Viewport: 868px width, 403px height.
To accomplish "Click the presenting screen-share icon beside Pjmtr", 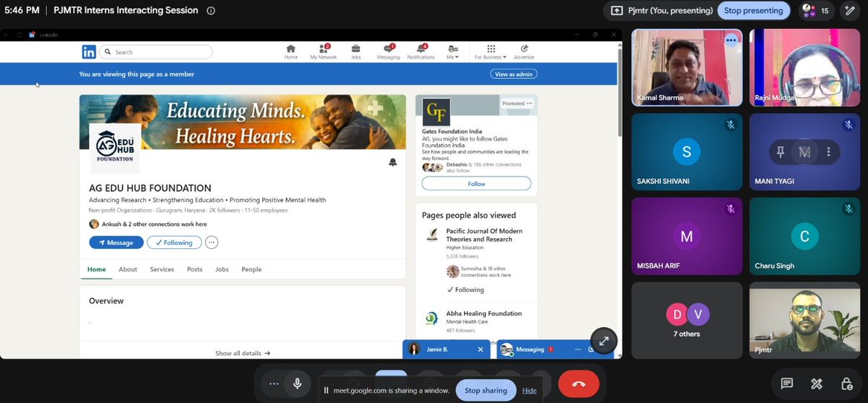I will tap(617, 11).
